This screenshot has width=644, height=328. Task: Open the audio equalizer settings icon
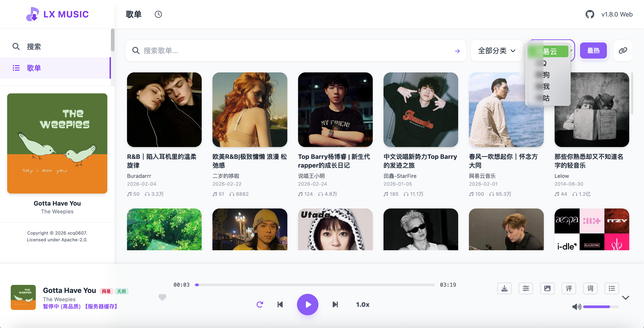tap(526, 288)
